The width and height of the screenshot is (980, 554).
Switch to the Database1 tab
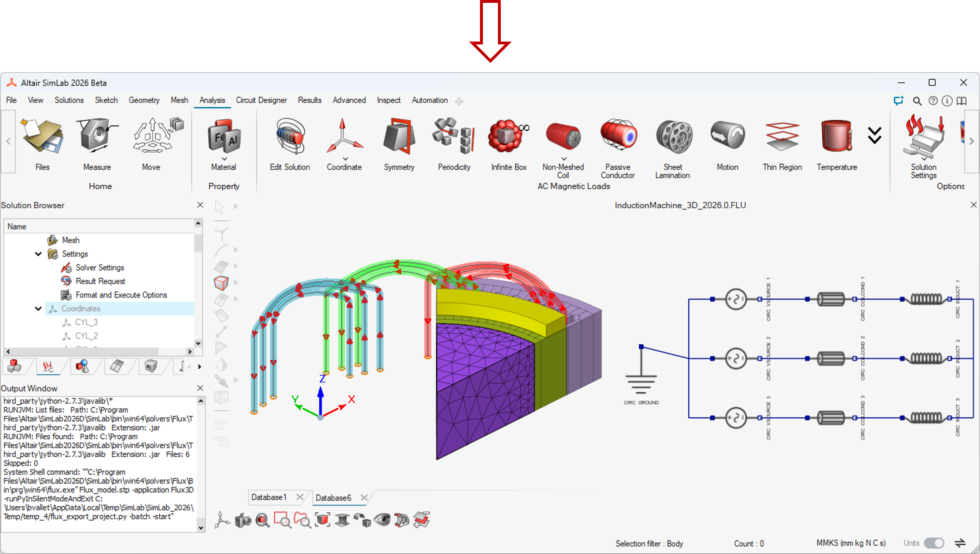[269, 497]
